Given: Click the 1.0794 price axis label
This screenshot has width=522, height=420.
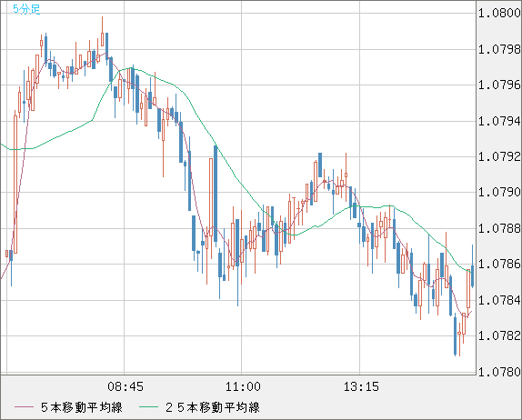Looking at the screenshot, I should coord(499,121).
